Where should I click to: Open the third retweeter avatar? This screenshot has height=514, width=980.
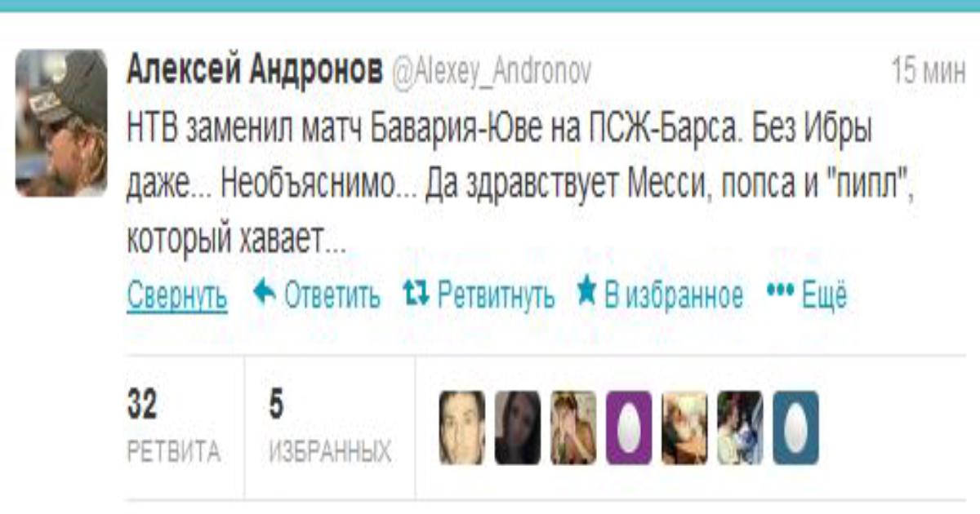(x=573, y=427)
